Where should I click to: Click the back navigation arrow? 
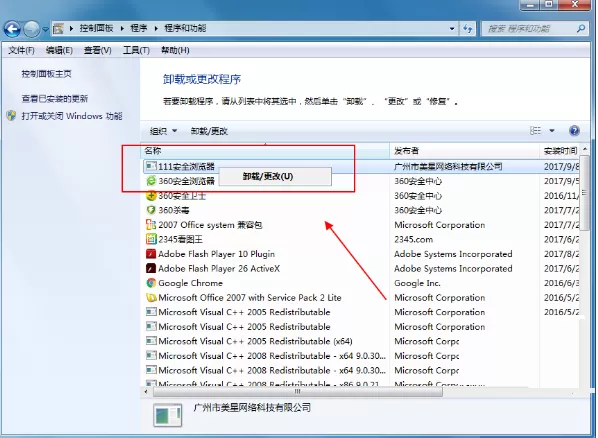point(12,29)
